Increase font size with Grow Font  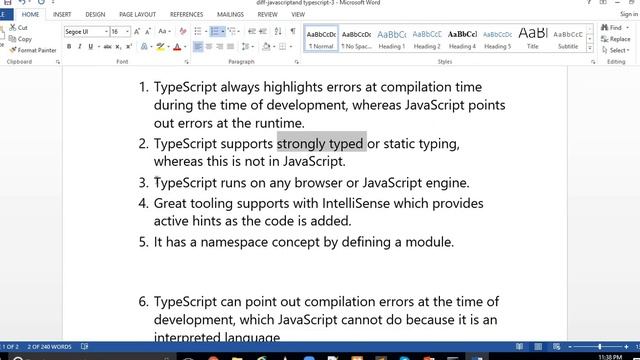point(137,31)
